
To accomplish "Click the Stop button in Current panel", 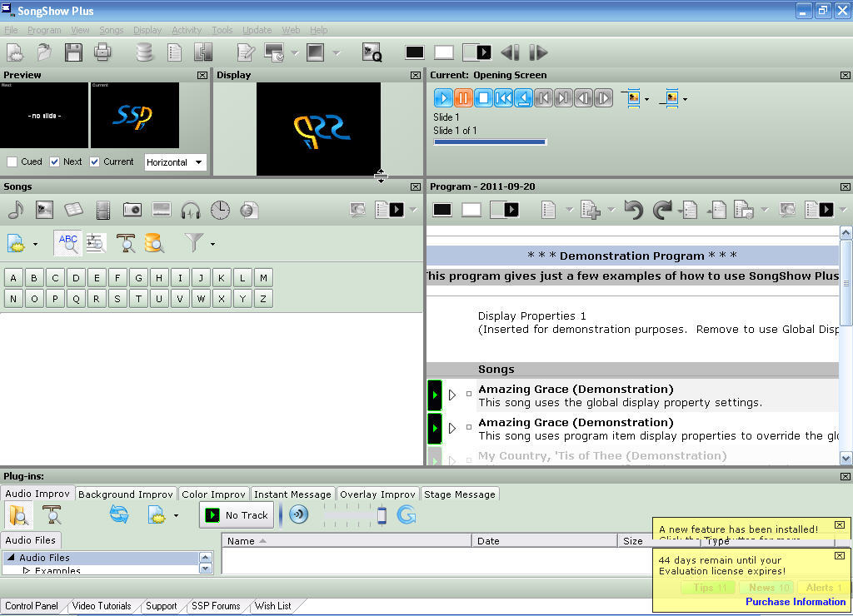I will [483, 98].
